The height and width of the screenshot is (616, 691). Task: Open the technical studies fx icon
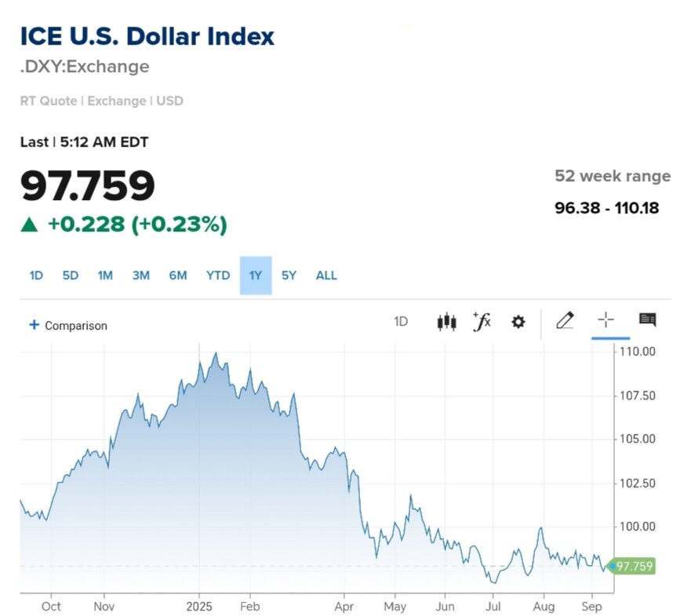point(482,322)
